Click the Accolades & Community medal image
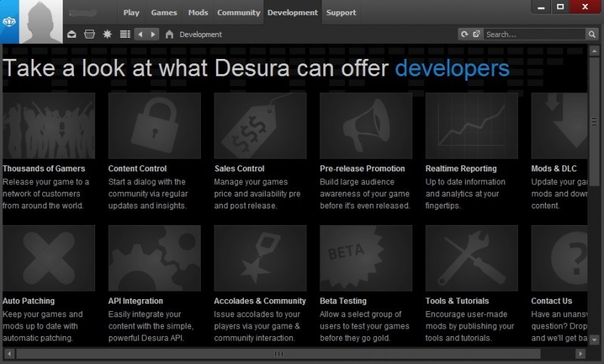The height and width of the screenshot is (364, 604). point(260,258)
